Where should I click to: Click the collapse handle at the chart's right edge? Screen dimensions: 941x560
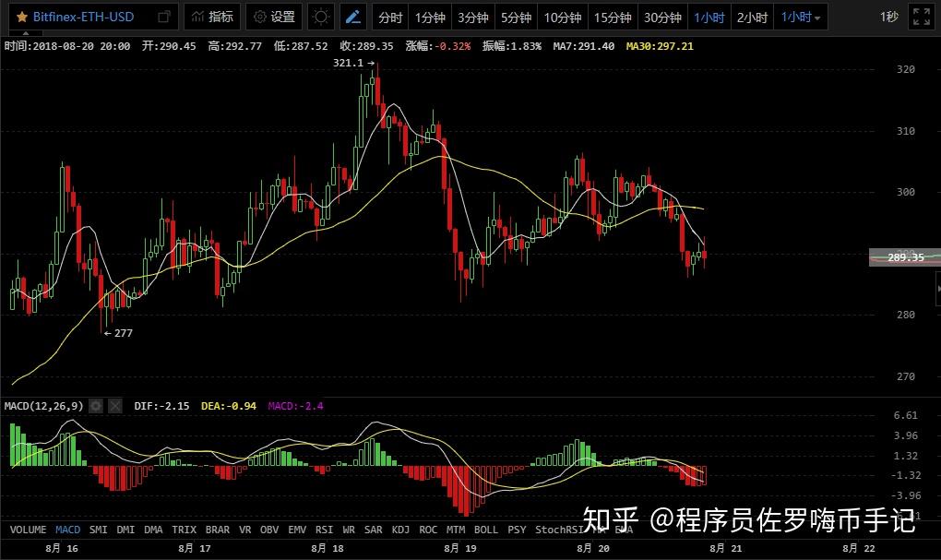coord(937,290)
